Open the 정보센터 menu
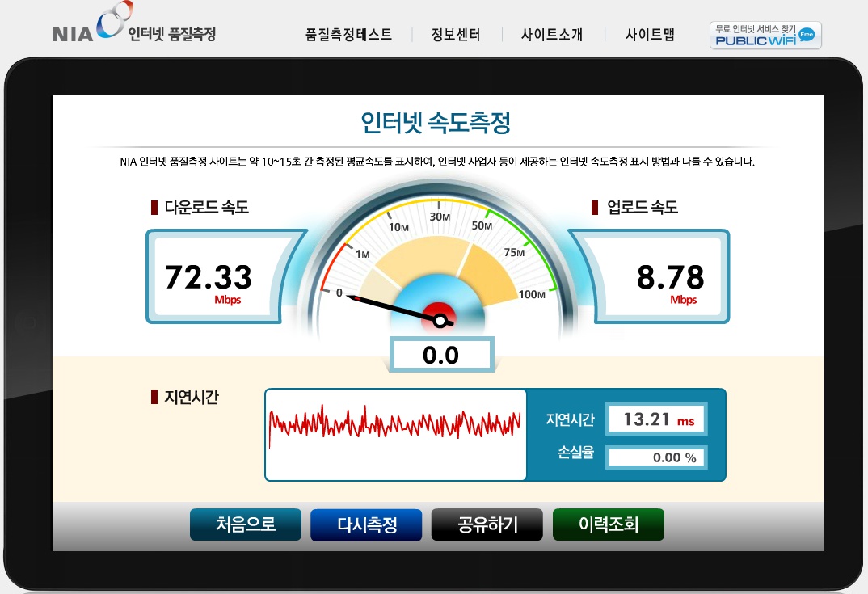Viewport: 868px width, 594px height. click(x=456, y=35)
